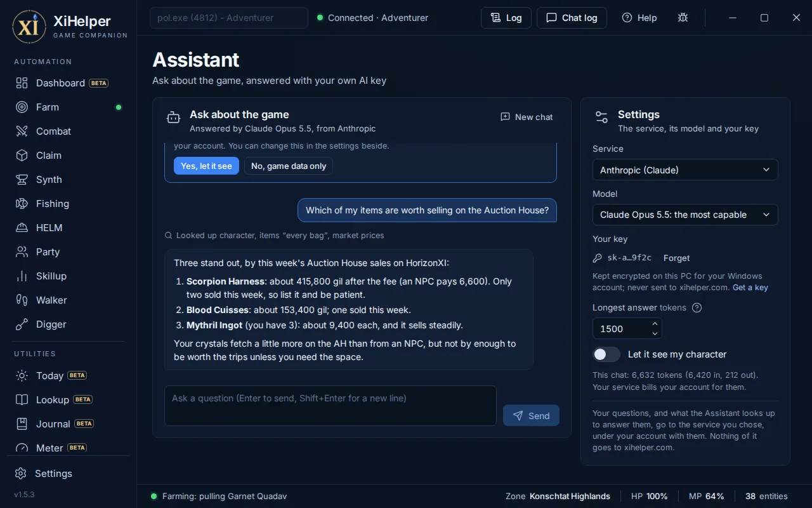Click the Skillup bars icon
Viewport: 812px width, 508px height.
pyautogui.click(x=22, y=276)
